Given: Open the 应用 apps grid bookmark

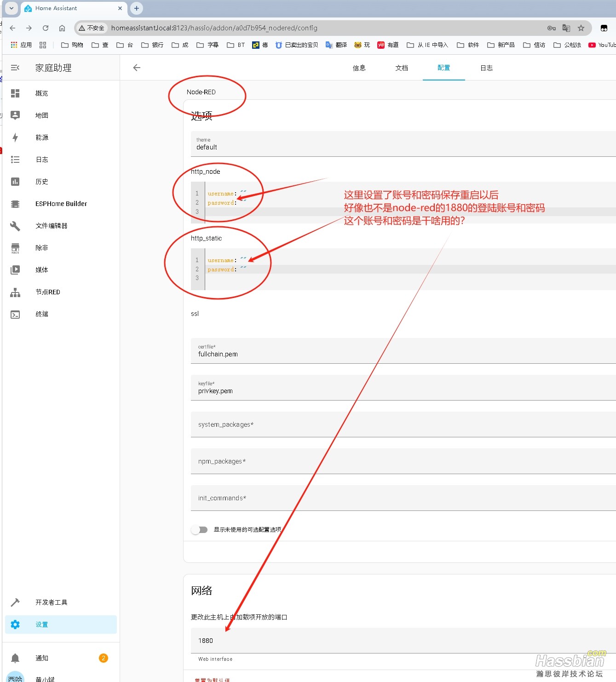Looking at the screenshot, I should 21,45.
